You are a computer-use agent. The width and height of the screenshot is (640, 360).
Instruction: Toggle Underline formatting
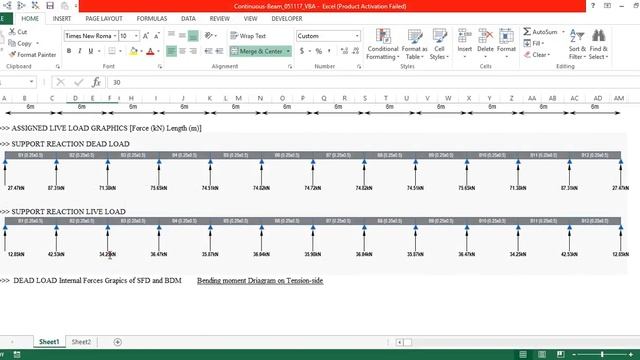point(91,51)
